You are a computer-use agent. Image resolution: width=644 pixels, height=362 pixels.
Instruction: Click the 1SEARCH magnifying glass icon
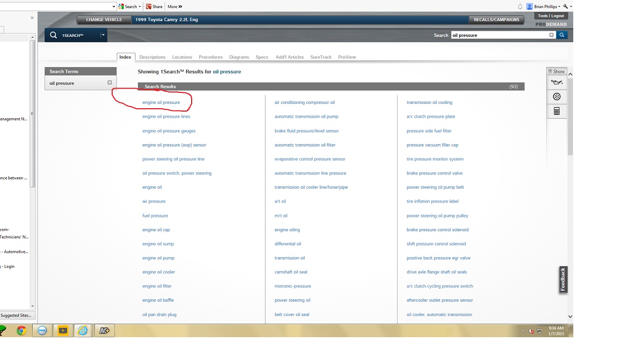[x=53, y=35]
